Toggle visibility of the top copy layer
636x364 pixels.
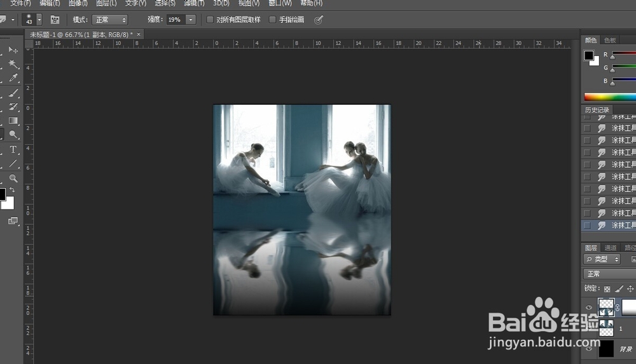coord(589,307)
